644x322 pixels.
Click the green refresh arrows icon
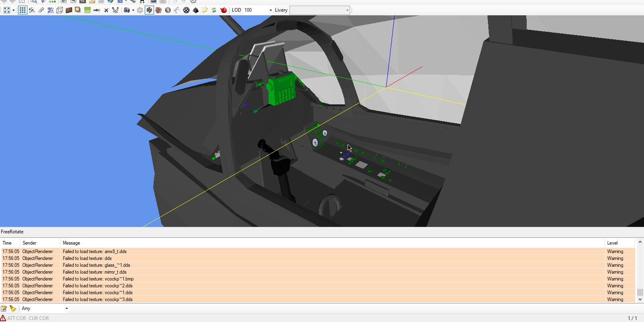coord(214,10)
